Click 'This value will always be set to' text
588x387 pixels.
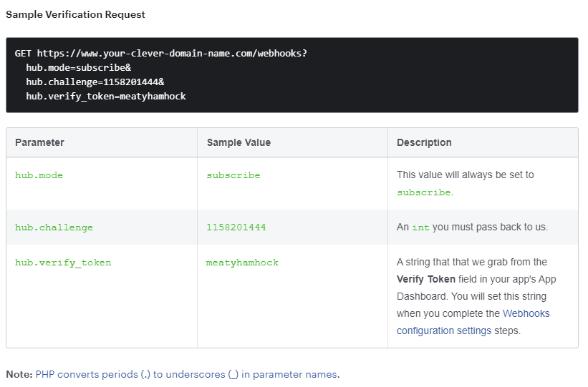[x=466, y=175]
